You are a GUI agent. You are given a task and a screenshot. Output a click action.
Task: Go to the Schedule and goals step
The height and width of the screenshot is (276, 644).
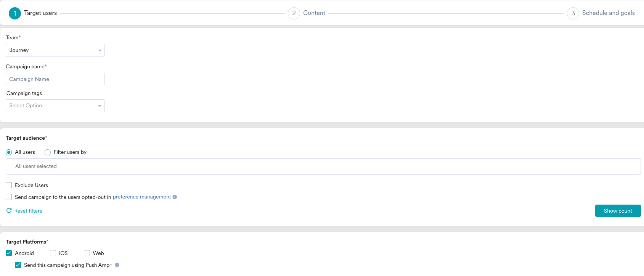point(608,13)
